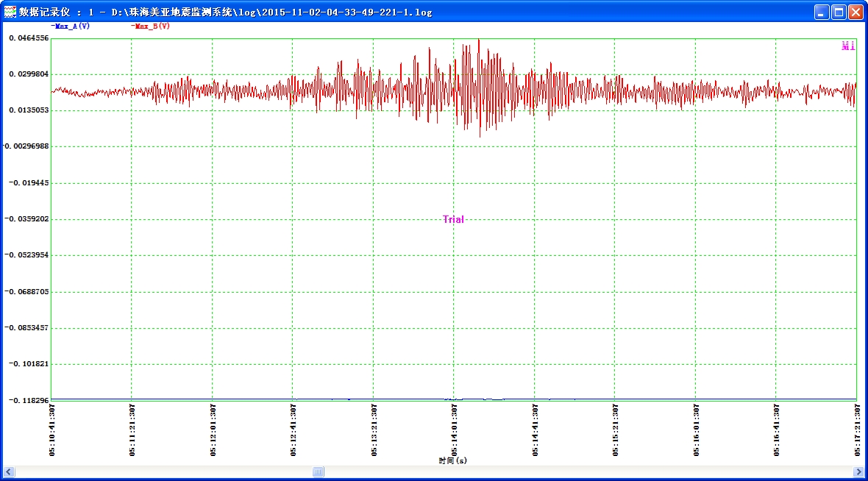This screenshot has width=868, height=481.
Task: Click time label 05:12:01:307
Action: tap(213, 430)
